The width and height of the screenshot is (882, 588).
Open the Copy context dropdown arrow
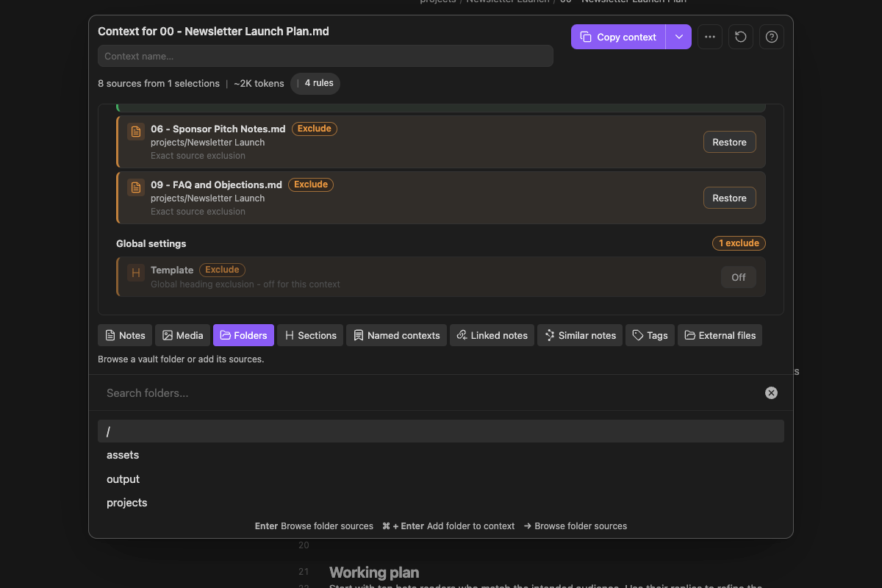pyautogui.click(x=679, y=37)
